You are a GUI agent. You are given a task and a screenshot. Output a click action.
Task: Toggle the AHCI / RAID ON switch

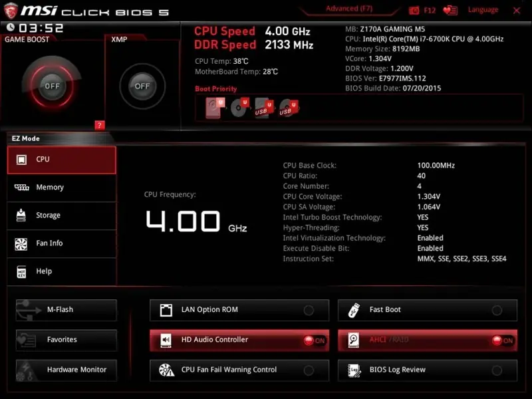coord(503,340)
